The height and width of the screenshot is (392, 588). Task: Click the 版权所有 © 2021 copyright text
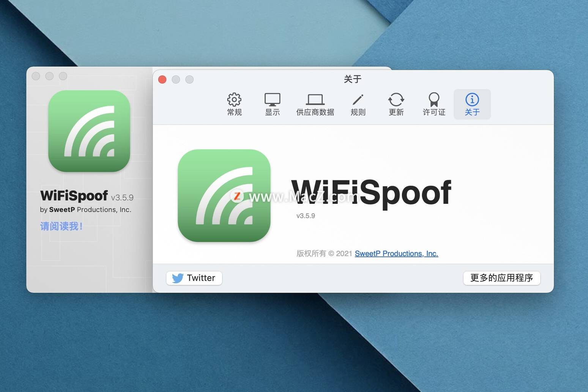point(325,253)
